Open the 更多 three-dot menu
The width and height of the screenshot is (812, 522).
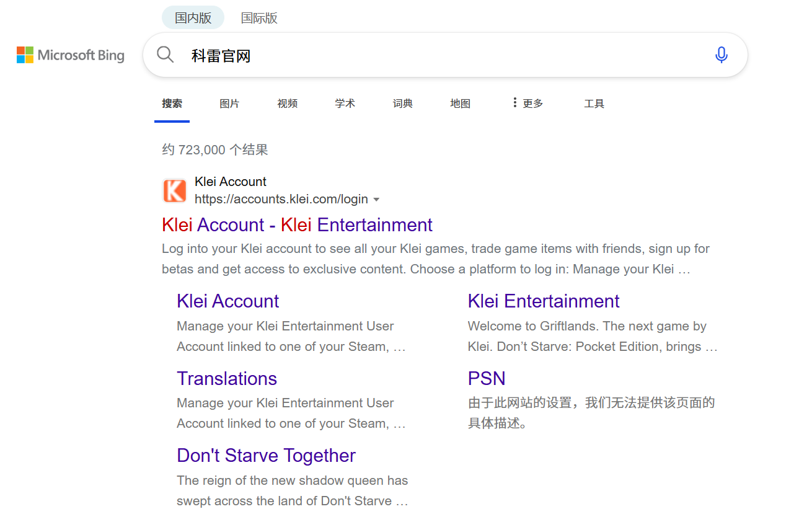(527, 104)
